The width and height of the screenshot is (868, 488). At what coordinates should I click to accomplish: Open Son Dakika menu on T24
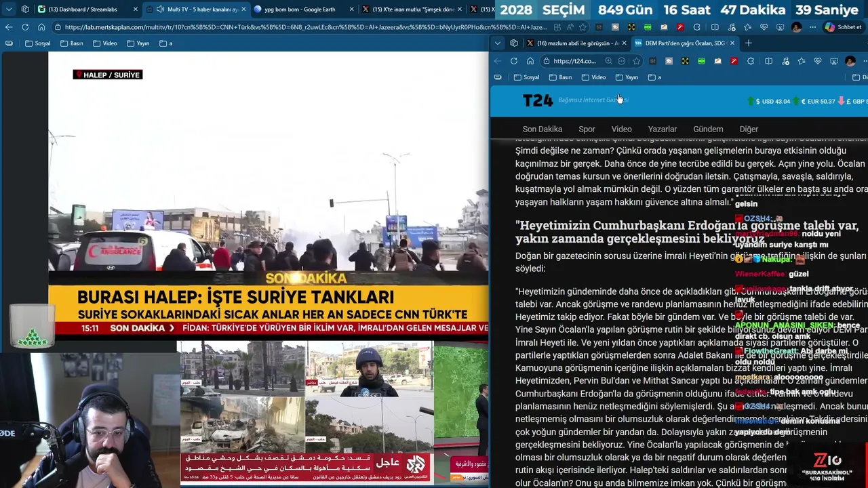coord(542,129)
